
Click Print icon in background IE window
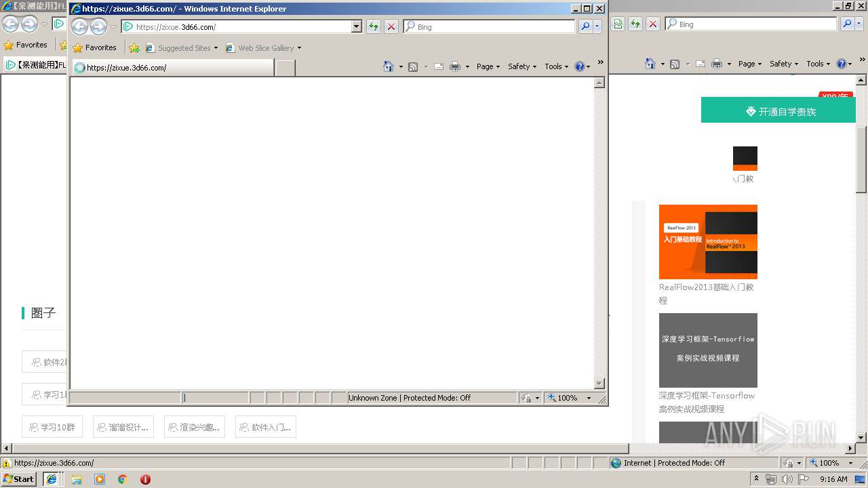(717, 64)
